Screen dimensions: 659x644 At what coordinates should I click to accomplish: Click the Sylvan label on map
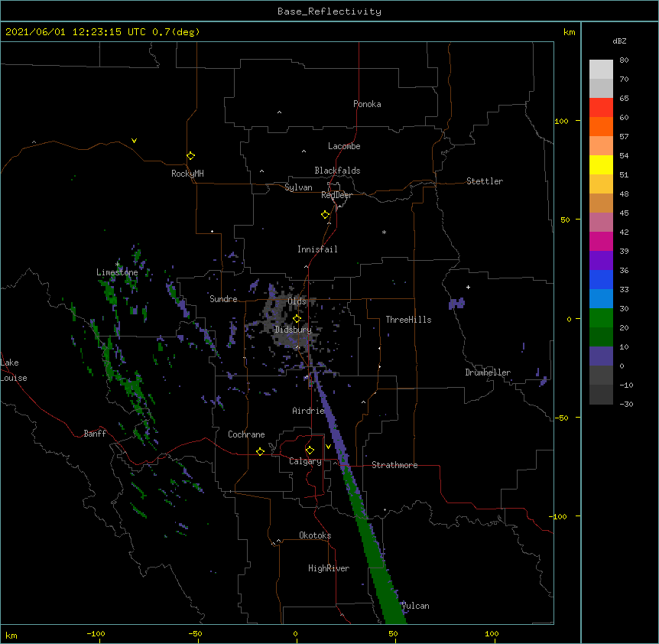[298, 187]
